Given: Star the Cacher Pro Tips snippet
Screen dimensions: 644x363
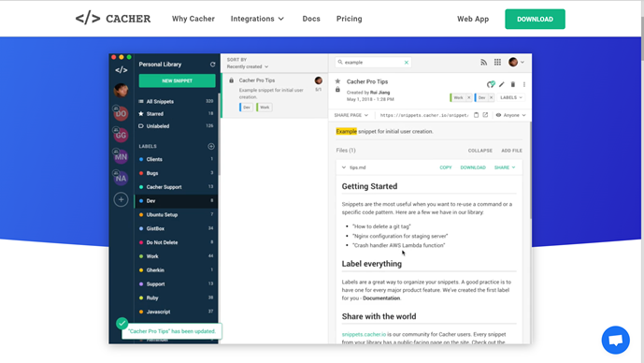Looking at the screenshot, I should pos(337,81).
